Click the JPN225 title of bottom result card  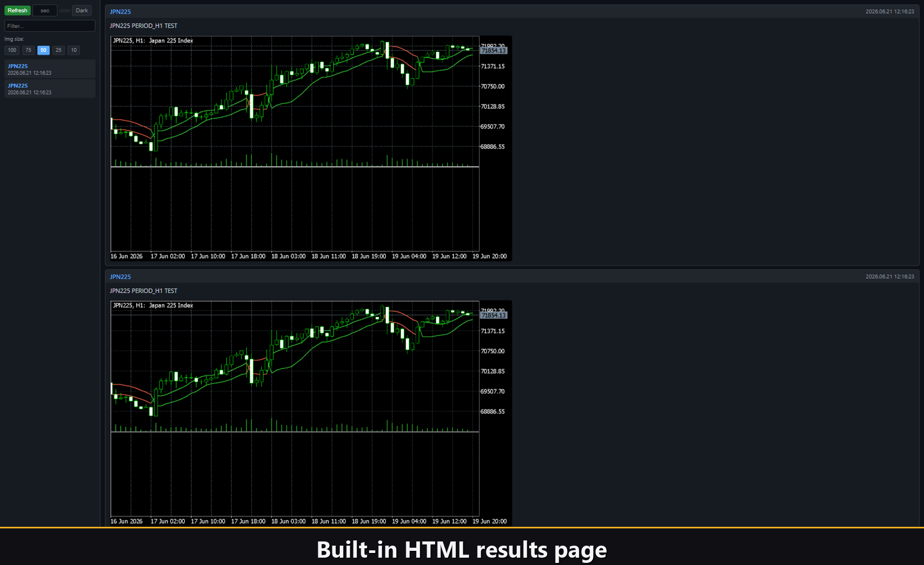[120, 277]
